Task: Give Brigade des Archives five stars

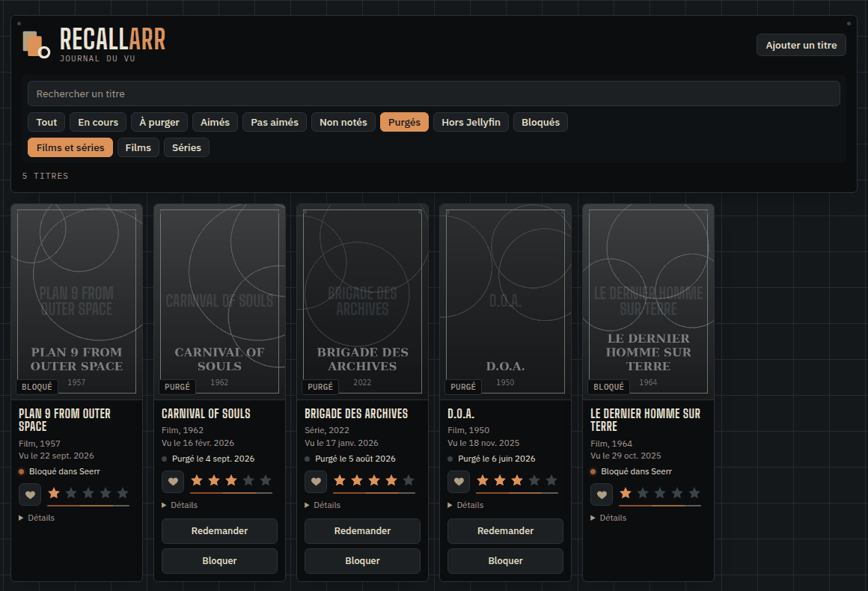Action: 409,480
